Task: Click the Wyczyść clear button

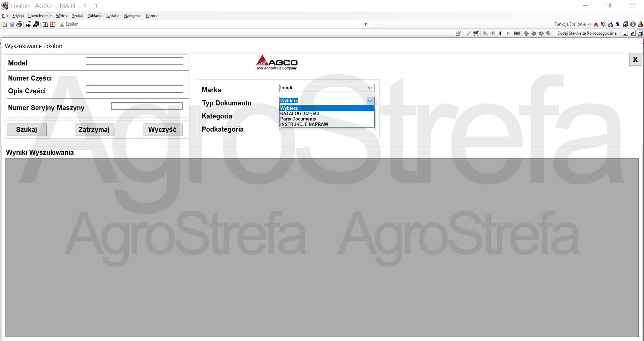Action: tap(162, 130)
